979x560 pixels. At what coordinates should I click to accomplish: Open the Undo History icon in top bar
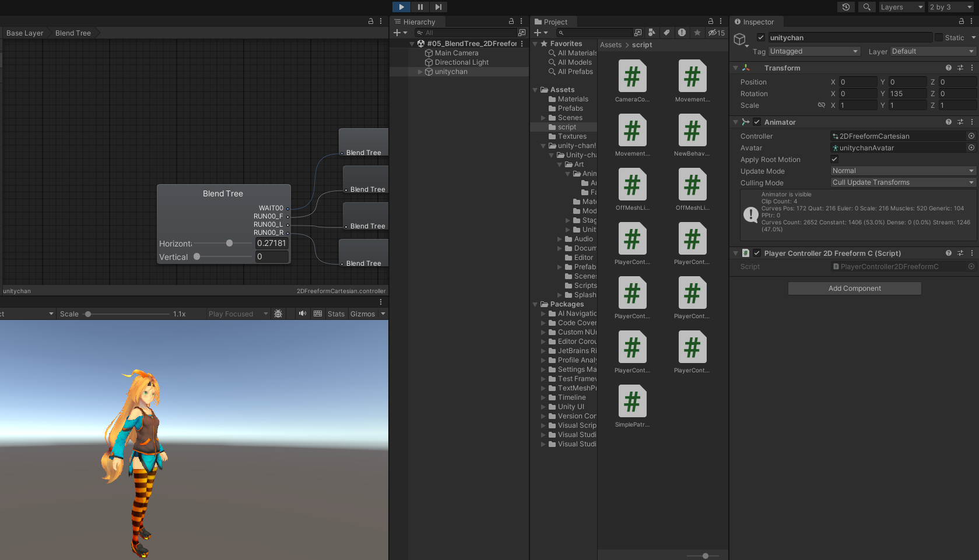pos(846,7)
